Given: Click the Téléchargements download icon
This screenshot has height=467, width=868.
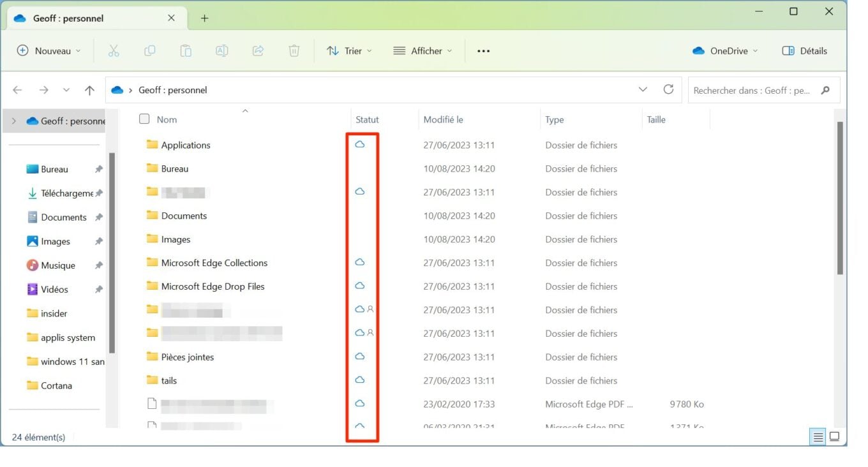Looking at the screenshot, I should pos(32,193).
